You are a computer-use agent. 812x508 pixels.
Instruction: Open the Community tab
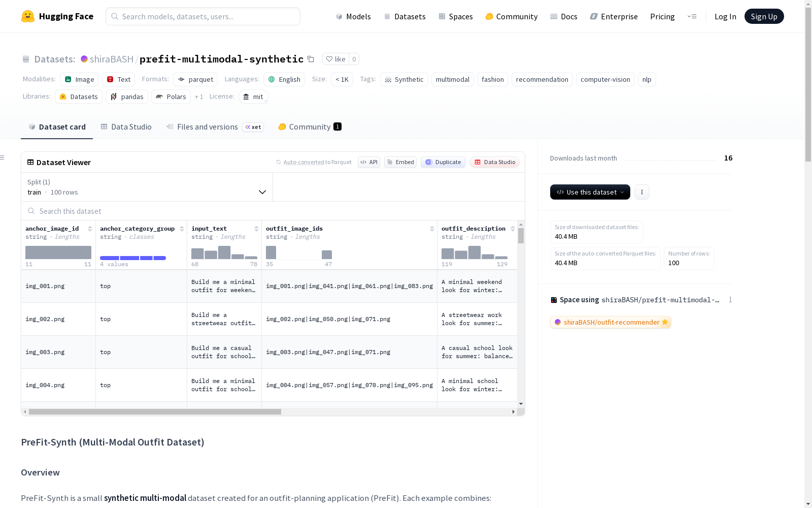click(310, 127)
